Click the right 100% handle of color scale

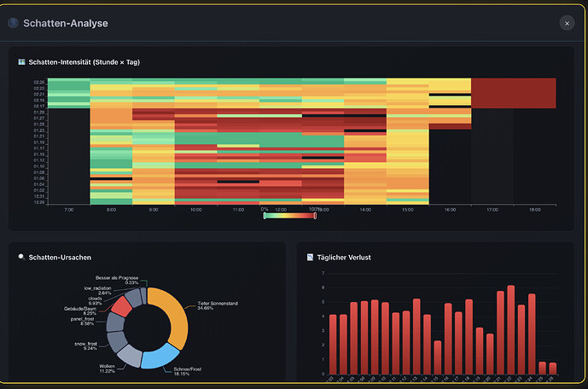coord(315,216)
